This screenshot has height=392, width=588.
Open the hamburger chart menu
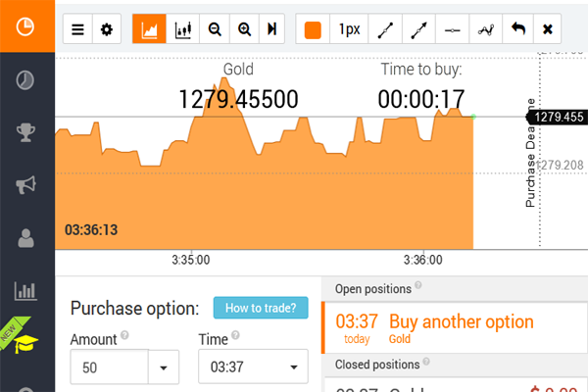coord(77,28)
